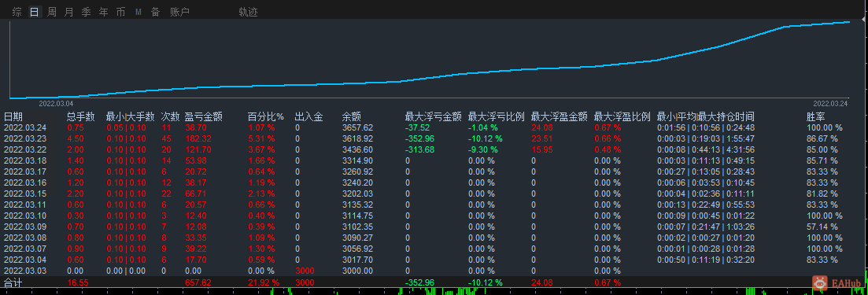Click the total percentage 21.92 %
Image resolution: width=868 pixels, height=295 pixels.
click(x=264, y=282)
